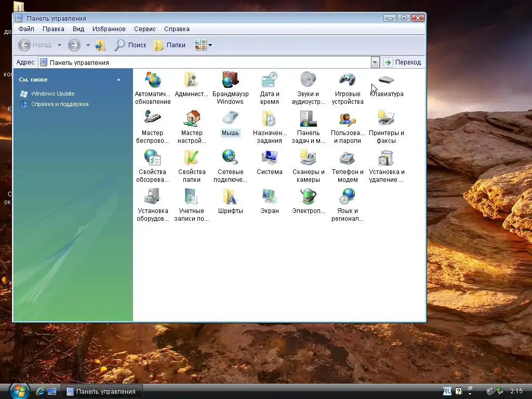The width and height of the screenshot is (532, 399).
Task: Expand the forward history dropdown arrow
Action: tap(88, 45)
